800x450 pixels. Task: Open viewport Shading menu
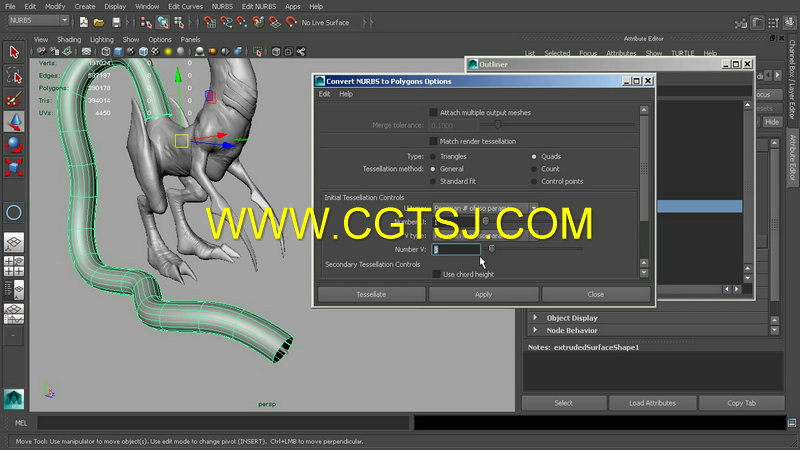click(x=69, y=39)
